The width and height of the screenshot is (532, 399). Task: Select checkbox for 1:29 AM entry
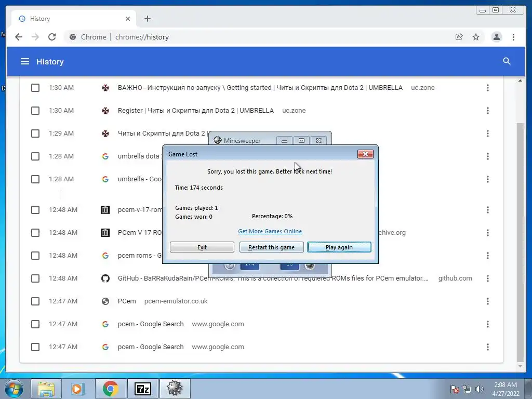(35, 134)
